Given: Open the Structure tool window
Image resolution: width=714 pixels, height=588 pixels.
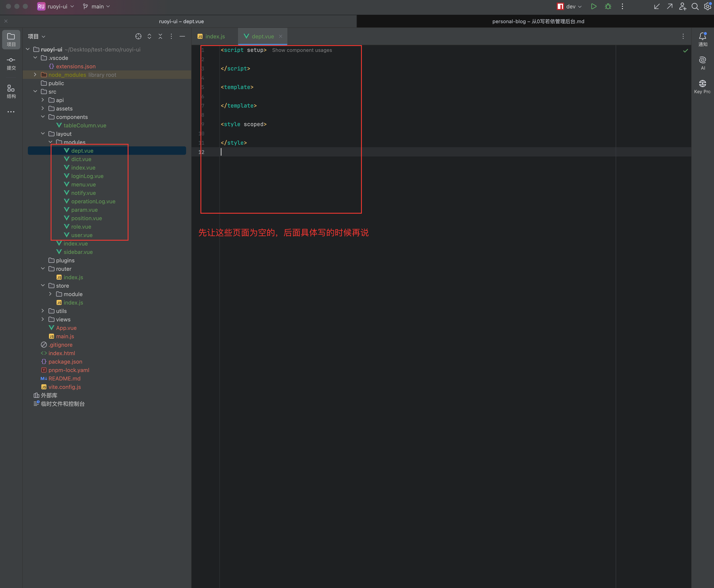Looking at the screenshot, I should pyautogui.click(x=11, y=92).
